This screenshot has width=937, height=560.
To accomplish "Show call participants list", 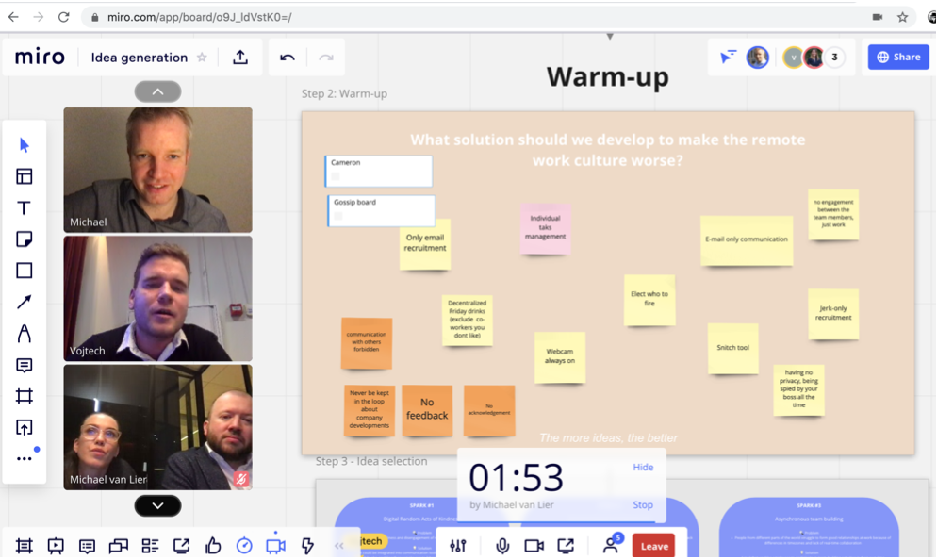I will point(611,545).
